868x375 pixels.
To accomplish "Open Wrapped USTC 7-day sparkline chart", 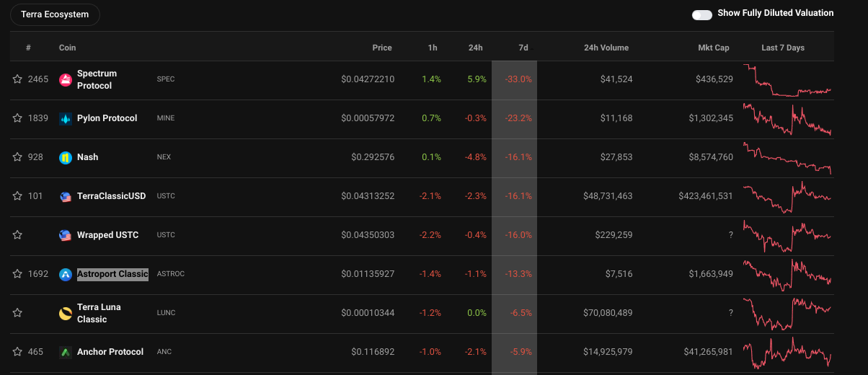I will click(x=788, y=236).
